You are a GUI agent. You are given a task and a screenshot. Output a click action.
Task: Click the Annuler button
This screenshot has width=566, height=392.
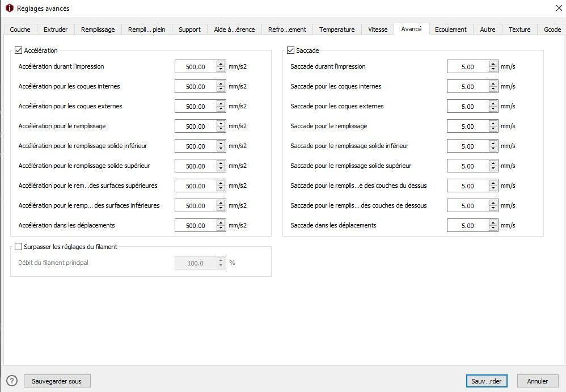coord(537,381)
